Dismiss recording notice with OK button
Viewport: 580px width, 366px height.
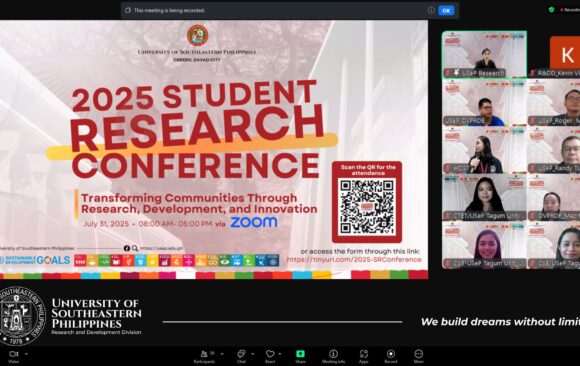(446, 10)
